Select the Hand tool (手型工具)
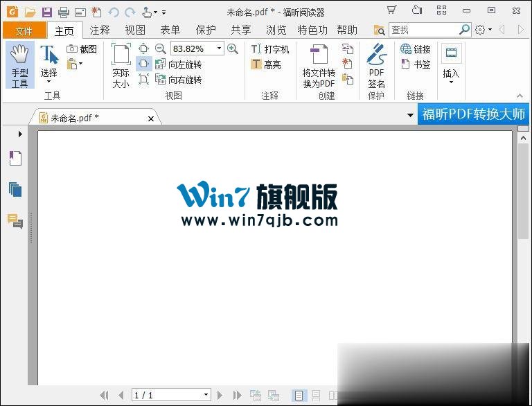Screen dimensions: 532x406 (19, 66)
